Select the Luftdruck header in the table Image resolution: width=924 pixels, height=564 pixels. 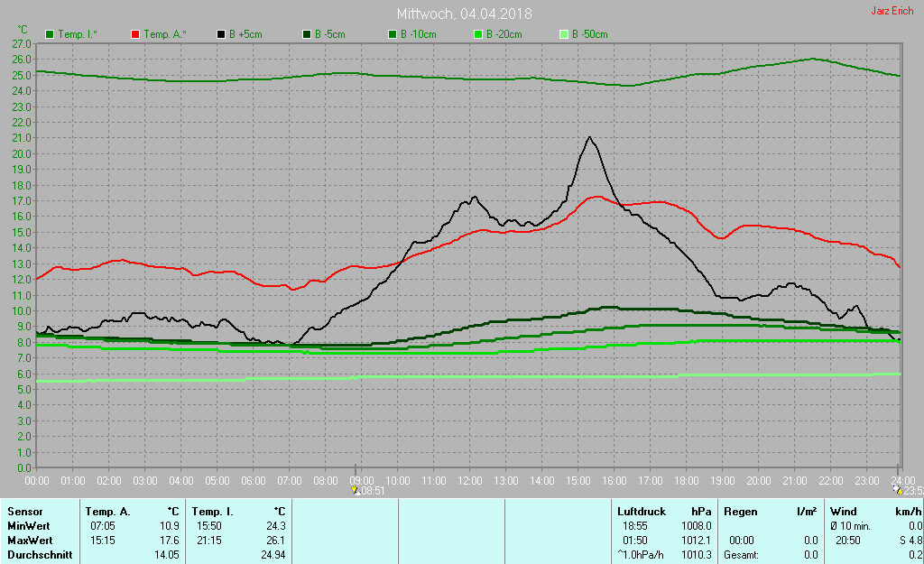click(x=640, y=511)
